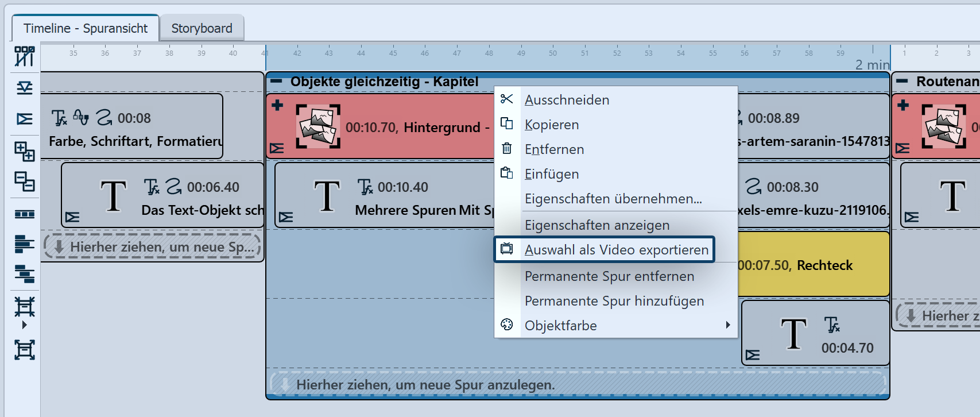Click image thumbnail in the Routenan chapter
Viewport: 980px width, 417px height.
(x=944, y=126)
